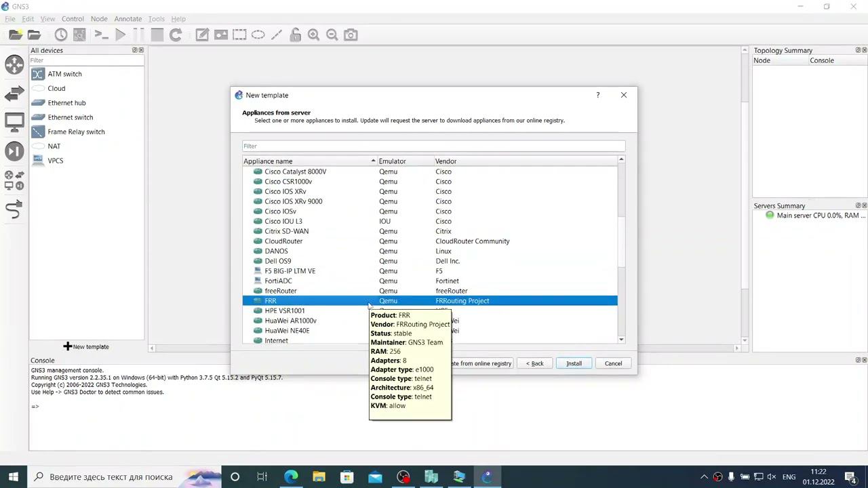Select Main server in Servers Summary
The height and width of the screenshot is (488, 868).
pos(815,216)
